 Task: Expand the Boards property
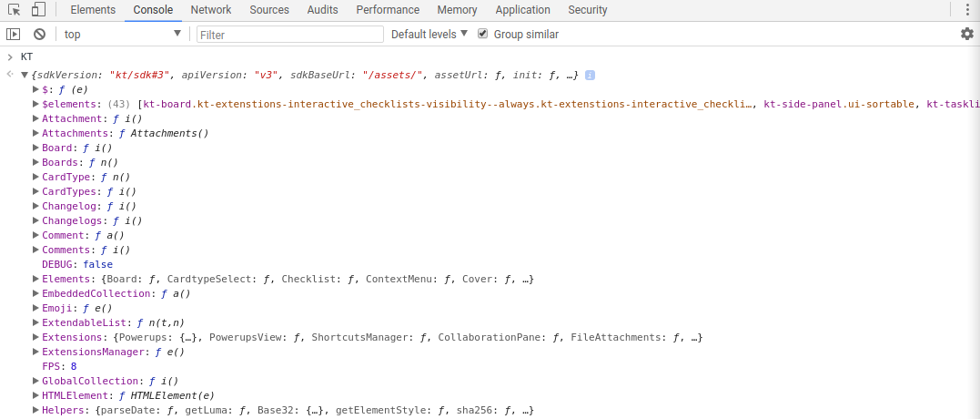point(36,163)
